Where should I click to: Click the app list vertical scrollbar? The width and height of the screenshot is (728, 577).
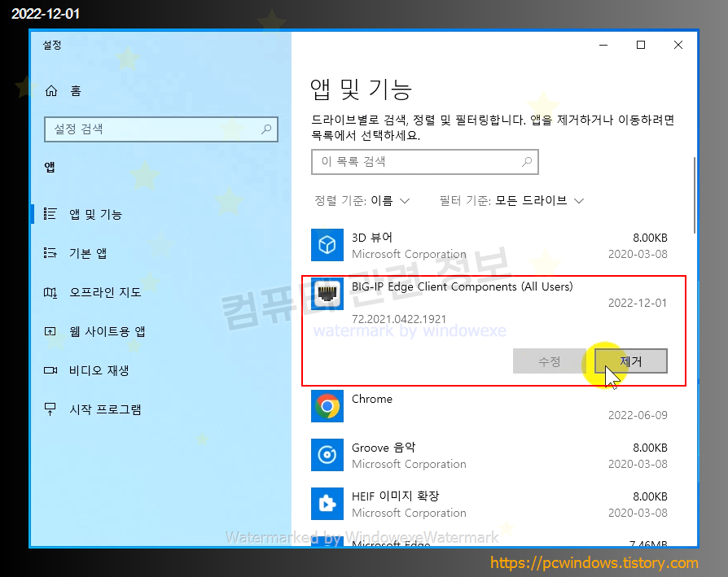pyautogui.click(x=694, y=195)
